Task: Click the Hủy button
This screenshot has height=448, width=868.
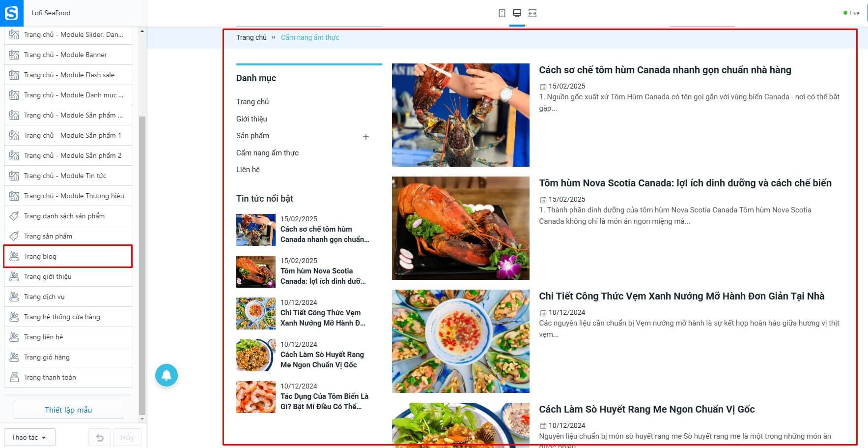Action: coord(127,438)
